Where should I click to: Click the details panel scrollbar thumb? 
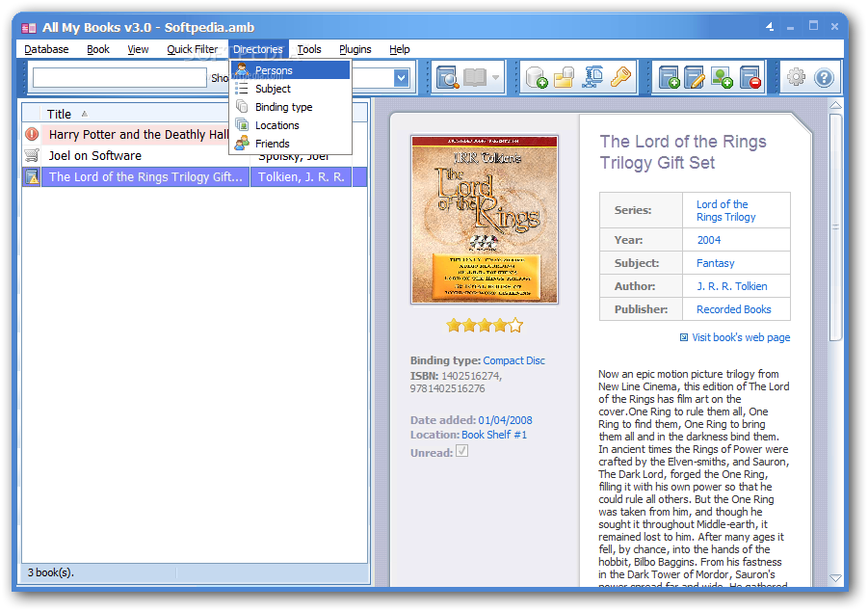coord(836,227)
